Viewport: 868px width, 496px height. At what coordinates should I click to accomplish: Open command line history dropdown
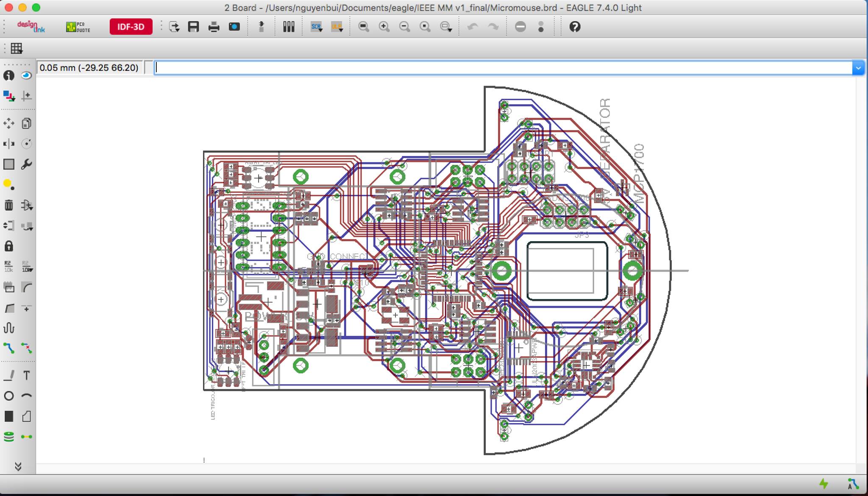[858, 68]
